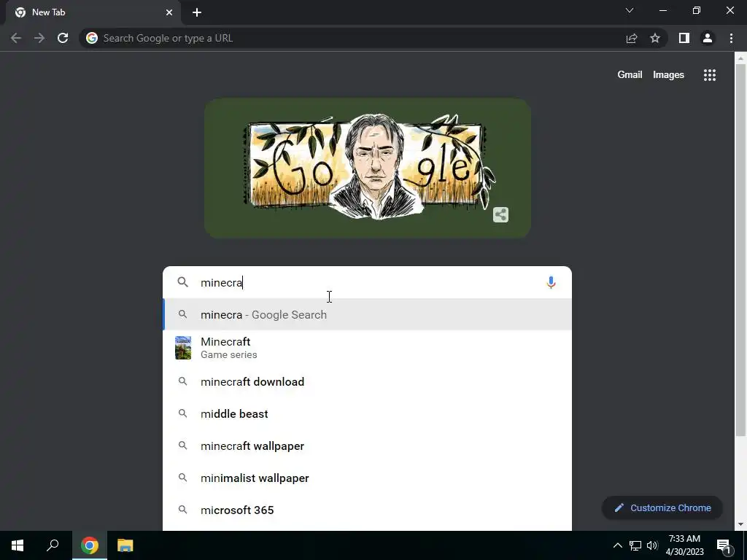Bookmark this tab with the star icon
Screen dimensions: 747x560
655,38
